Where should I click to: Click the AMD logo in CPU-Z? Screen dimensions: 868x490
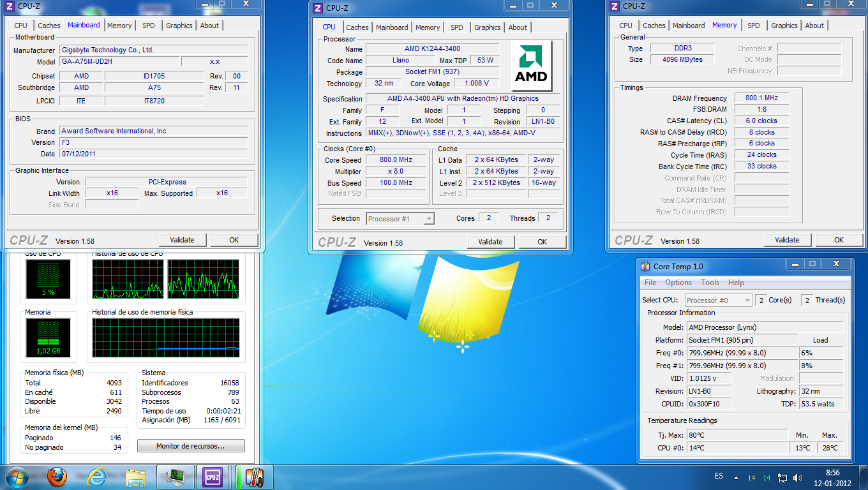(x=531, y=66)
